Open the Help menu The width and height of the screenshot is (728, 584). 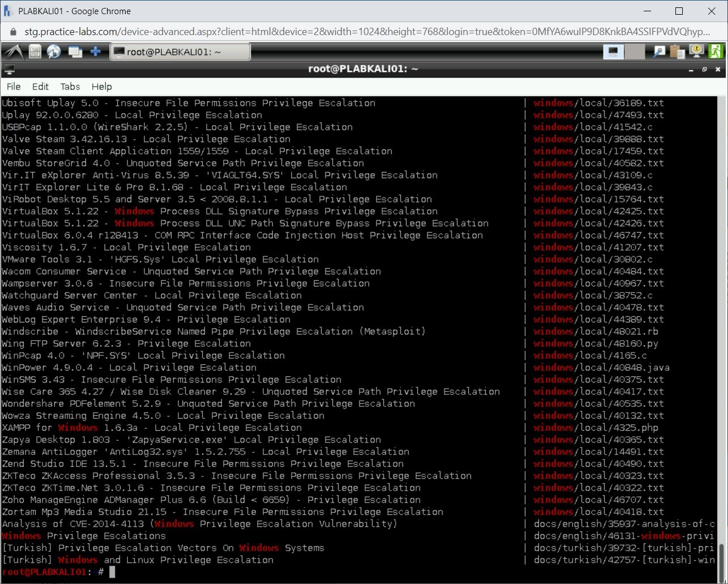102,87
